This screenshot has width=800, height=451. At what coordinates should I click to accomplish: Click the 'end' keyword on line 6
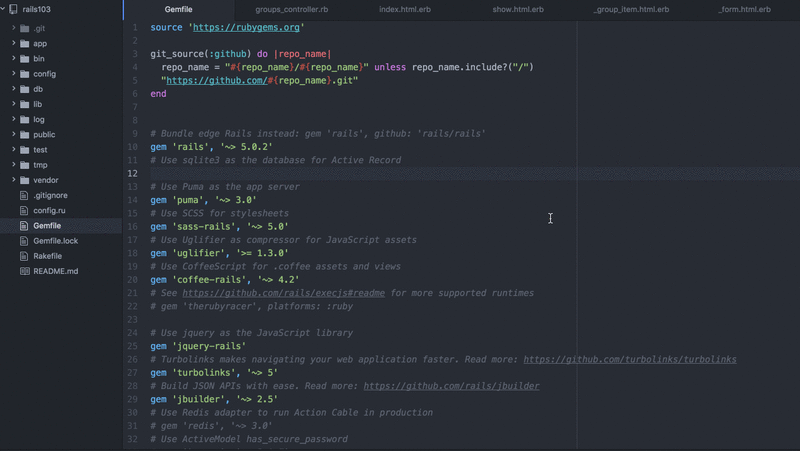coord(158,94)
